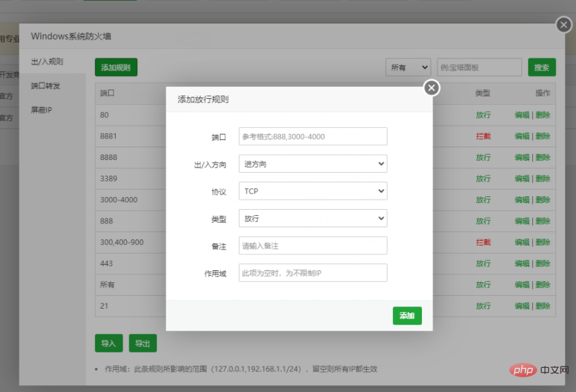Click the 导出 button
This screenshot has width=576, height=392.
tap(143, 343)
